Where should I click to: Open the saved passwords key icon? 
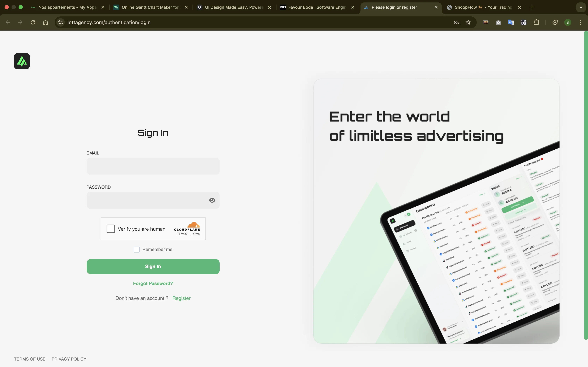coord(457,22)
